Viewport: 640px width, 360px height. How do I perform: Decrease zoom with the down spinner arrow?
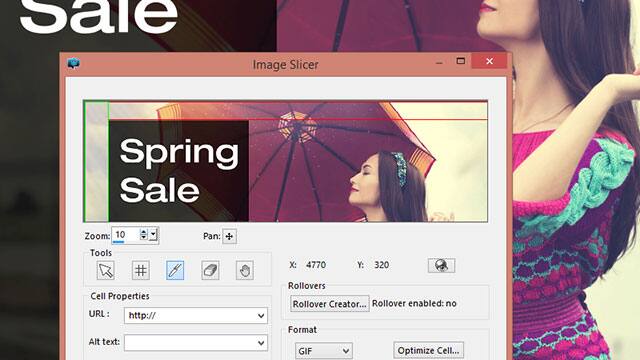143,237
